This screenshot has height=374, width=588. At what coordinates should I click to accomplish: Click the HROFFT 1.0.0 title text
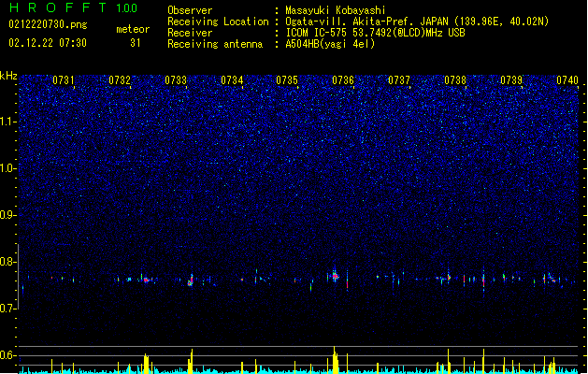click(x=74, y=7)
